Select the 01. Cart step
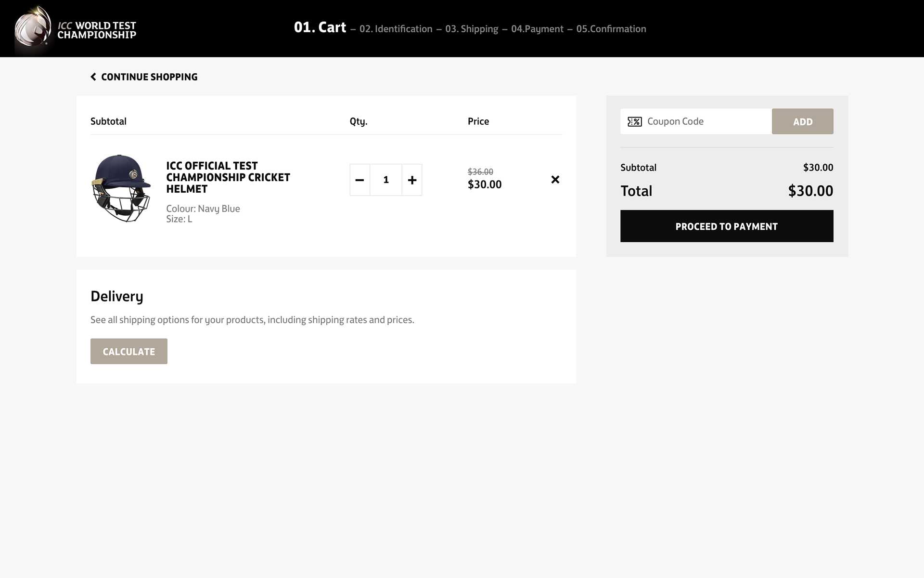 tap(320, 27)
